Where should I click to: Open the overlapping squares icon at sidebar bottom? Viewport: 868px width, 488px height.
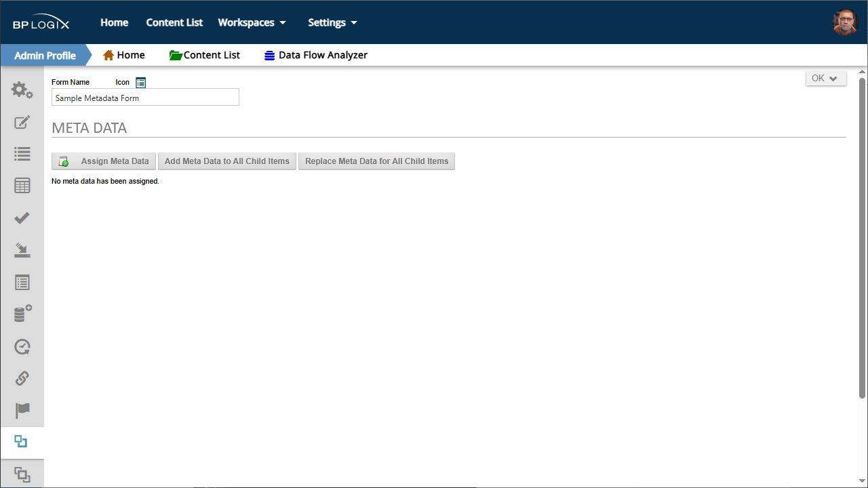coord(22,474)
